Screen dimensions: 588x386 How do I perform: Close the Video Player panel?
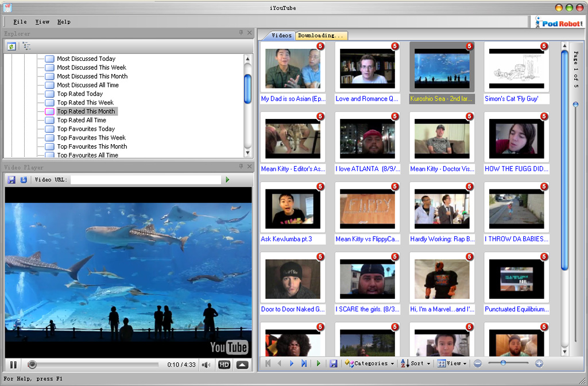[249, 167]
